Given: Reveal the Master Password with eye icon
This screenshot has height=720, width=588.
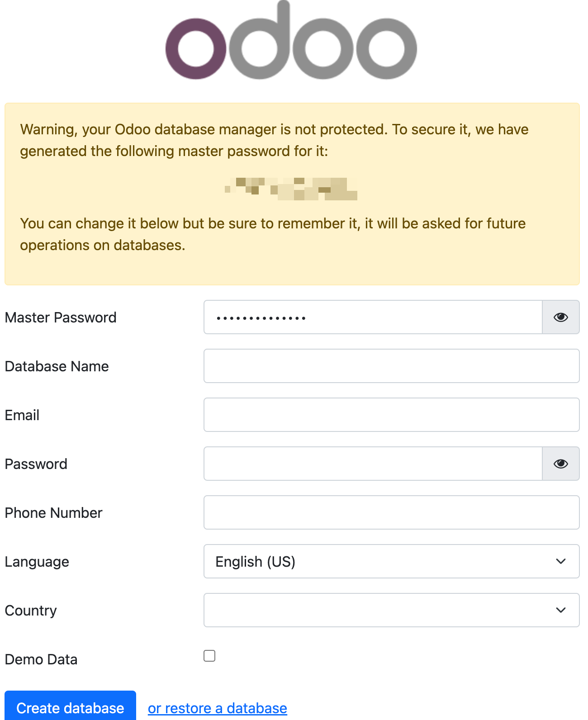Looking at the screenshot, I should click(x=560, y=317).
